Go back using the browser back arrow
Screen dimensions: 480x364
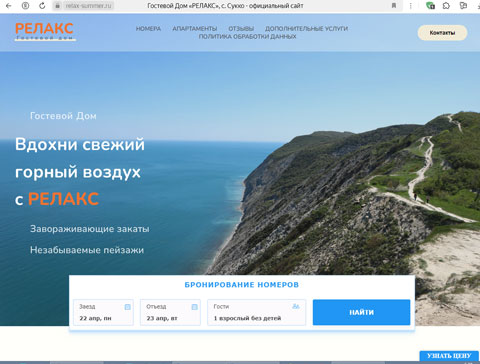click(x=8, y=6)
